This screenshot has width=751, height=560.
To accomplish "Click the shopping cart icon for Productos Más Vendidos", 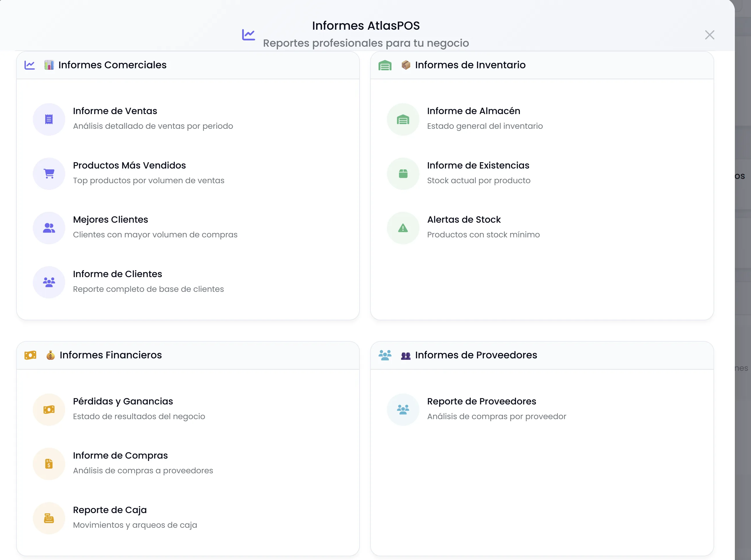I will (49, 173).
